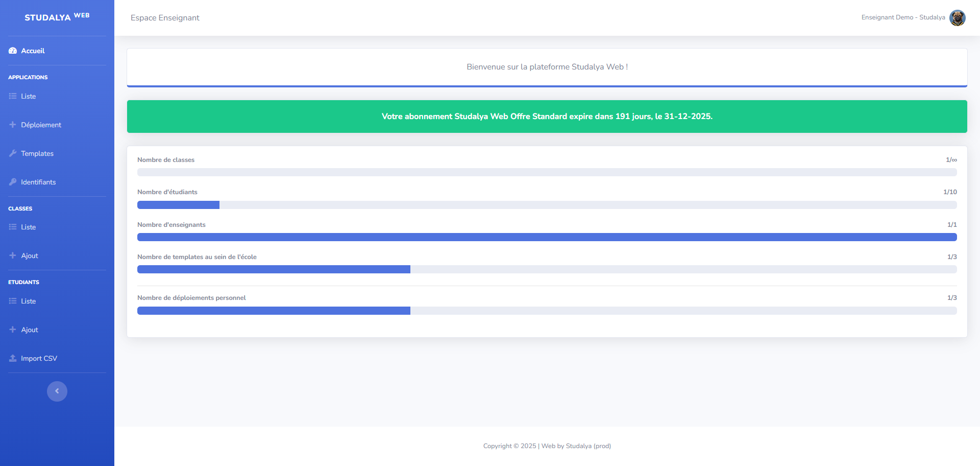The width and height of the screenshot is (980, 466).
Task: Select Ajout under Etudiants
Action: (57, 330)
